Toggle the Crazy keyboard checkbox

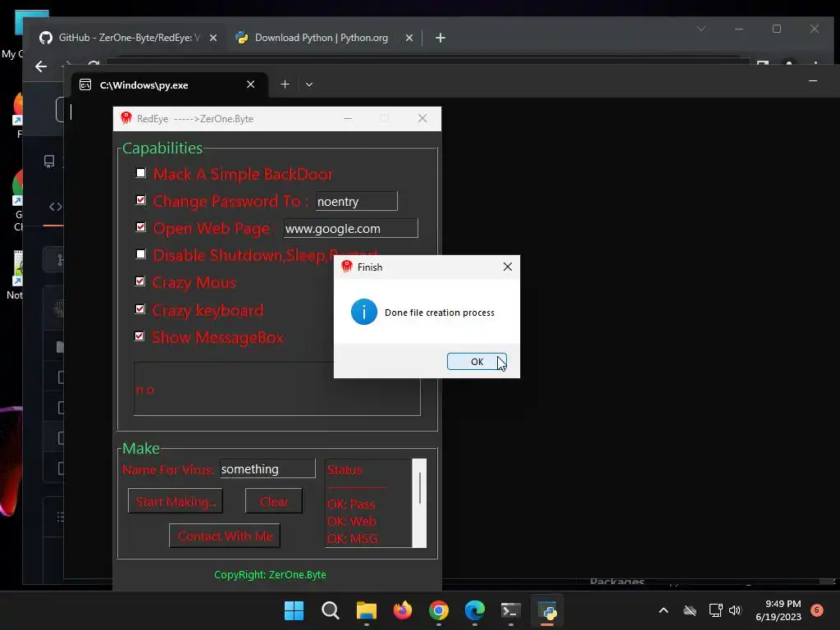[139, 309]
